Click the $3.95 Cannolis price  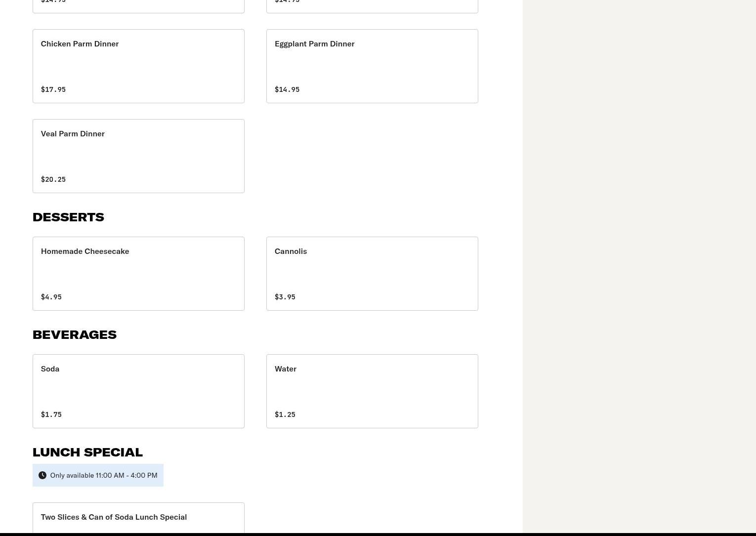pos(285,297)
